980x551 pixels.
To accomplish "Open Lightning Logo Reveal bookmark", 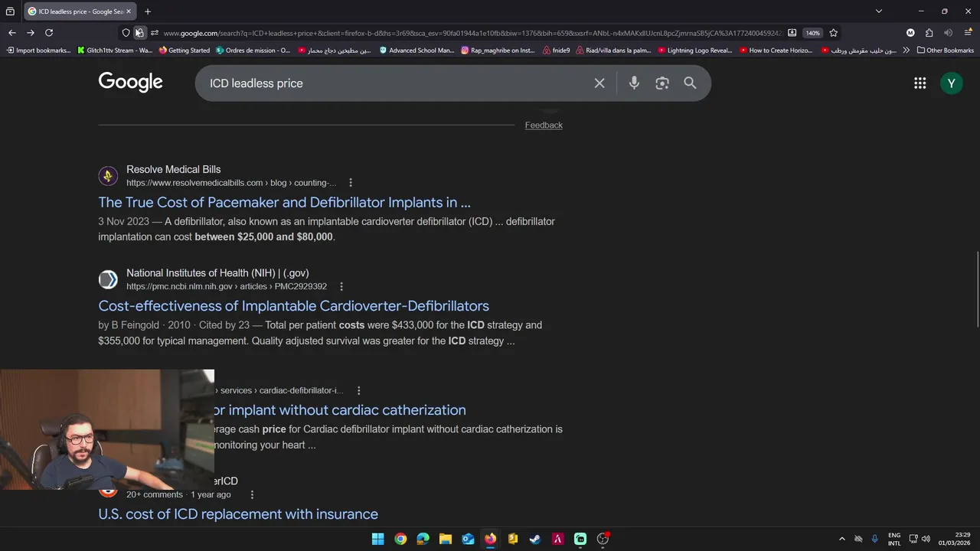I will (x=695, y=51).
